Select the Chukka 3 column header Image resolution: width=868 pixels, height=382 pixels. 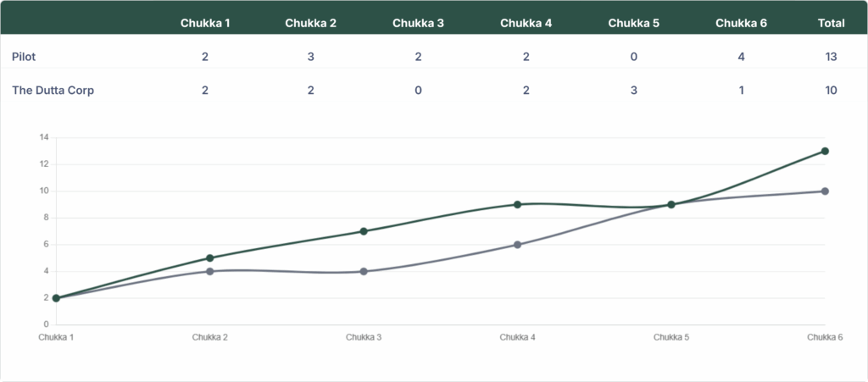click(418, 23)
